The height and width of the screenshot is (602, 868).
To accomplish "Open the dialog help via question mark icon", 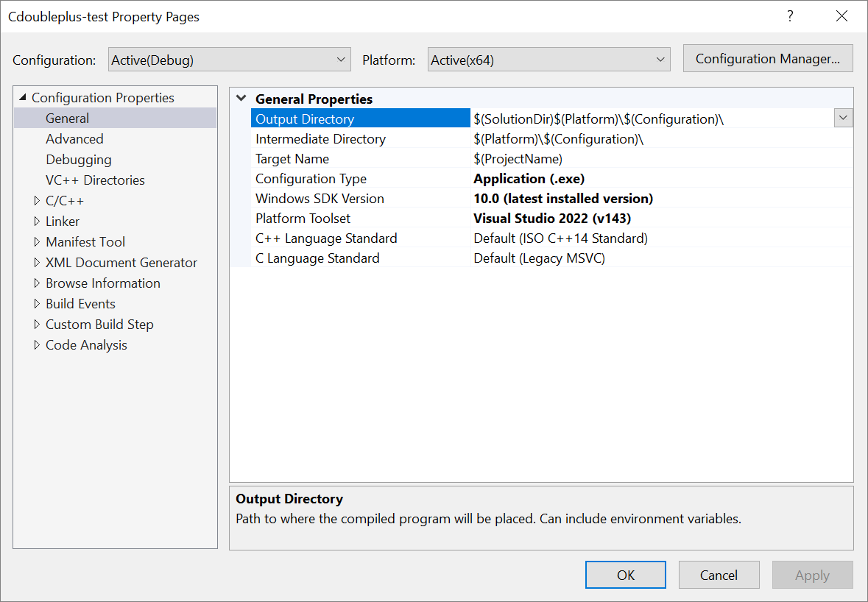I will click(790, 15).
